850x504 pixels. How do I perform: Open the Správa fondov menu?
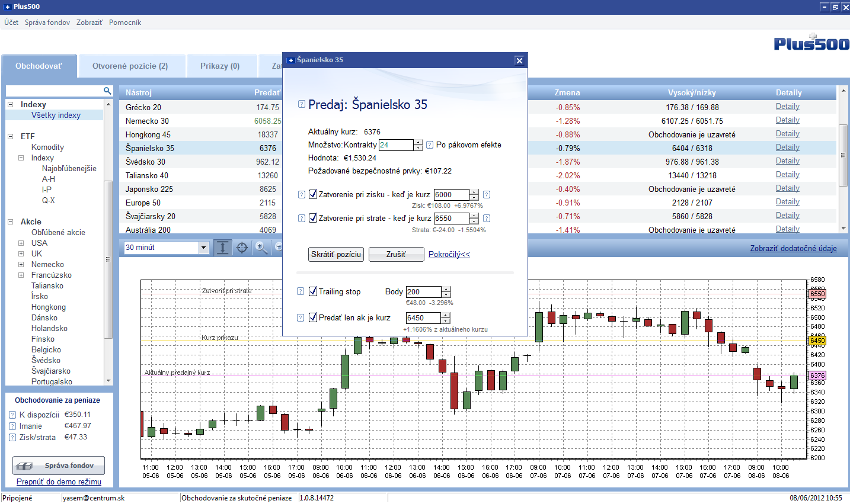click(47, 23)
